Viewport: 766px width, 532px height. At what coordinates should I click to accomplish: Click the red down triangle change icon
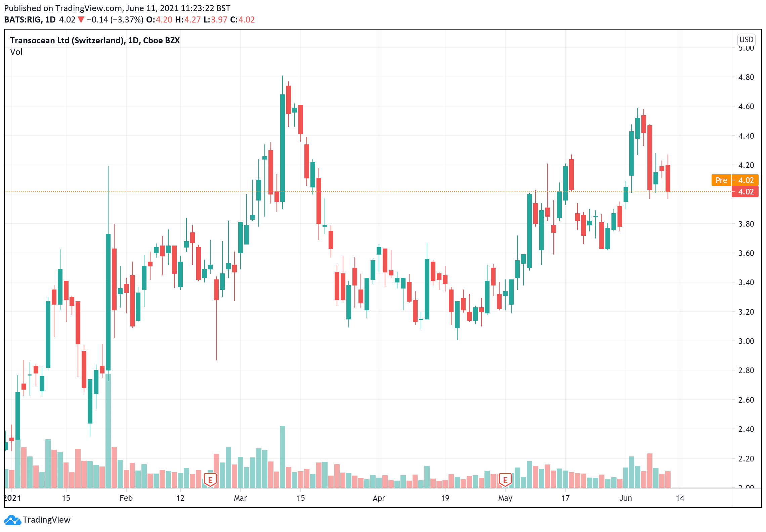tap(81, 20)
